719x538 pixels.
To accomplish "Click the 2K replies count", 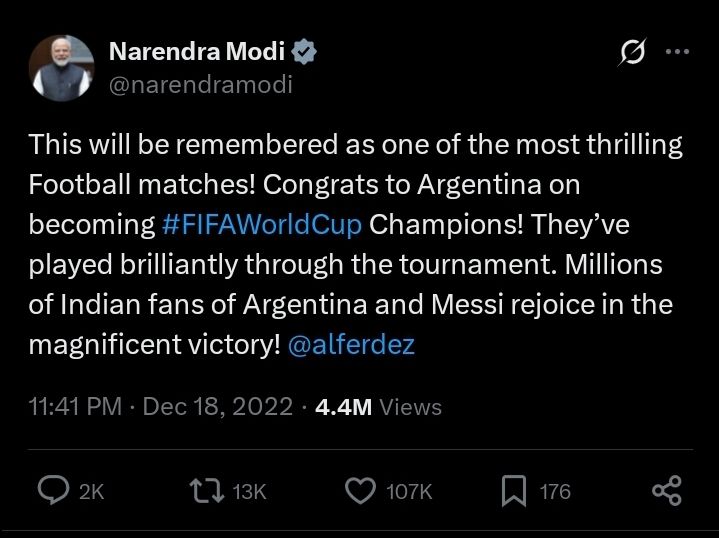I will point(91,491).
